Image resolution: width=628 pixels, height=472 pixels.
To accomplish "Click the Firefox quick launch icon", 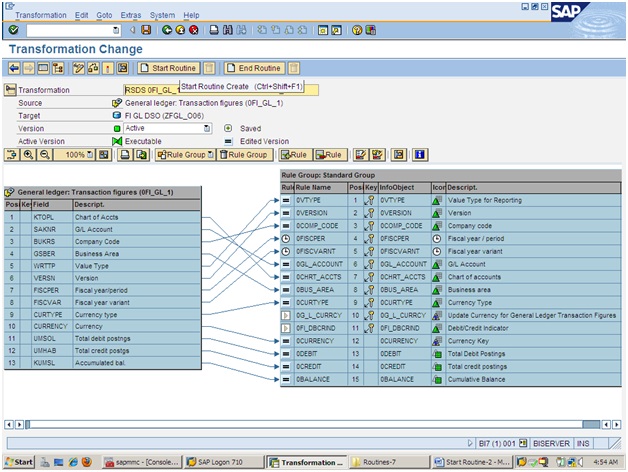I will pyautogui.click(x=87, y=462).
